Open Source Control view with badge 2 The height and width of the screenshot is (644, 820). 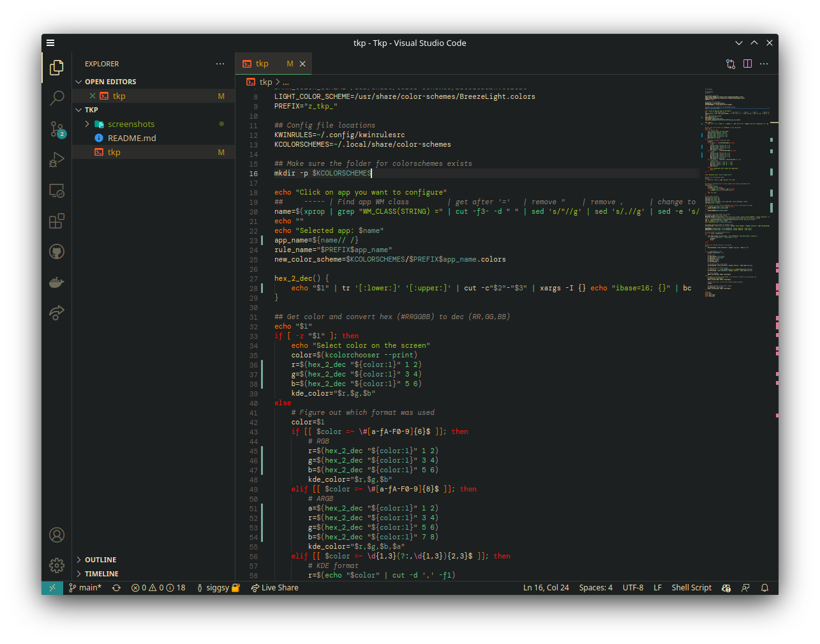pos(57,129)
